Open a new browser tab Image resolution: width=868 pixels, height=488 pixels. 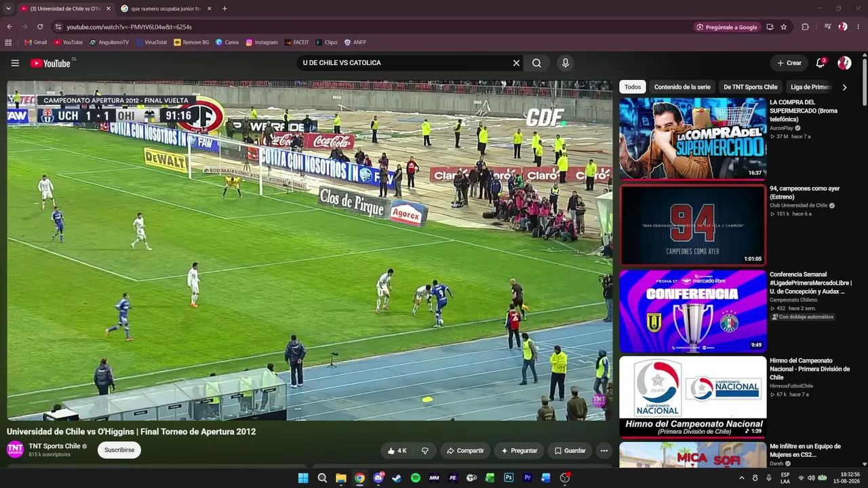click(224, 9)
